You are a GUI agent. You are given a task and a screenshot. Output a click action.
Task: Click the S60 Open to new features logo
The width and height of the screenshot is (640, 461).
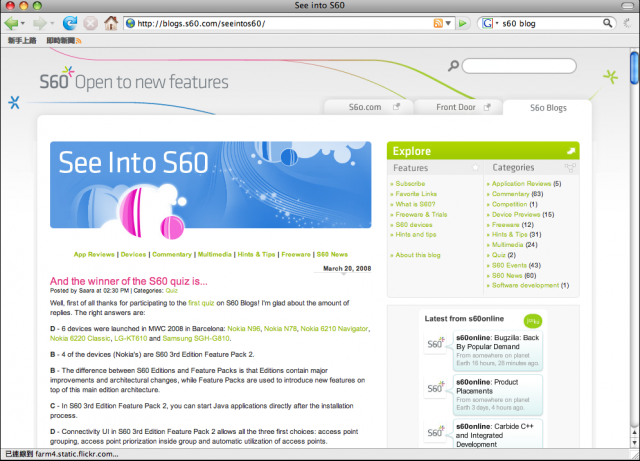tap(134, 79)
